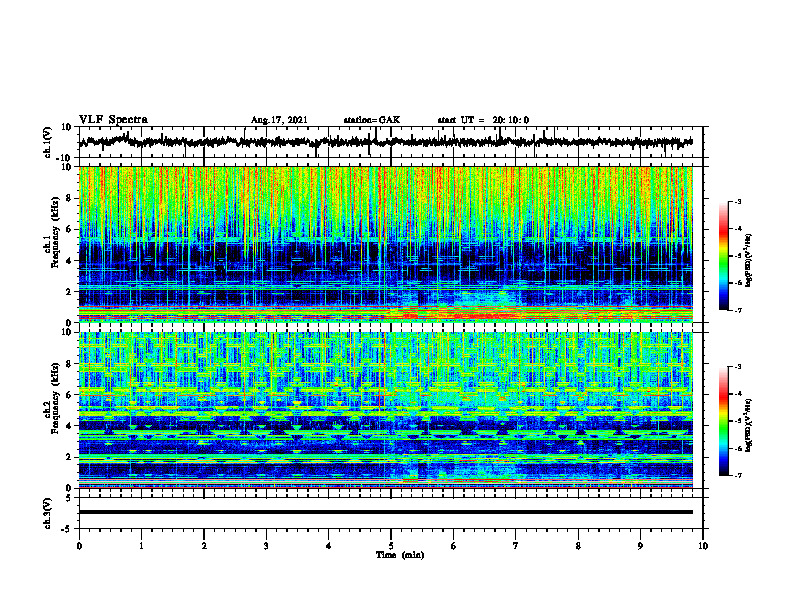This screenshot has width=792, height=612.
Task: Select the "start UT = 20:10:0" text
Action: [x=483, y=120]
